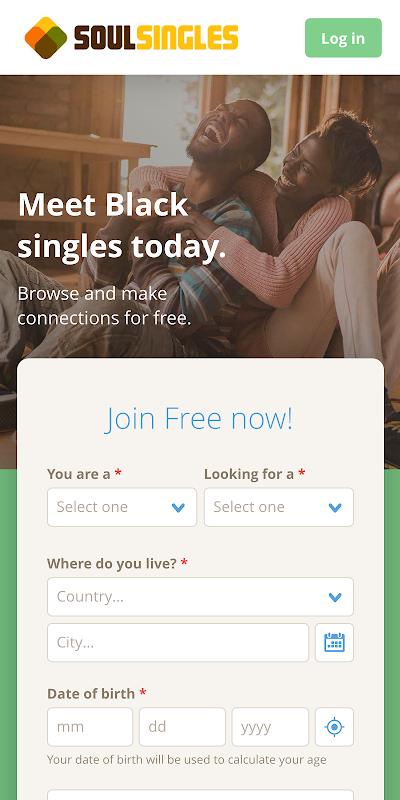
Task: Click the SoulSingles diamond logo icon
Action: point(46,38)
